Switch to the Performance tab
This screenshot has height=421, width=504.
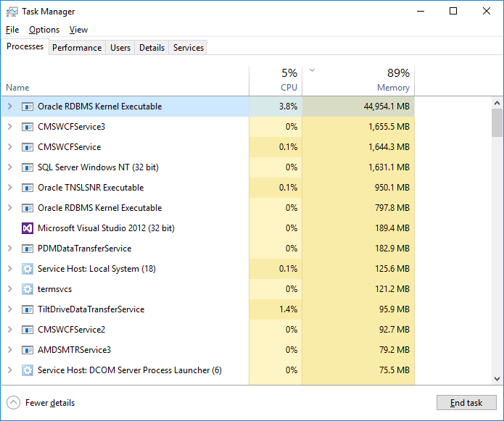(x=77, y=48)
